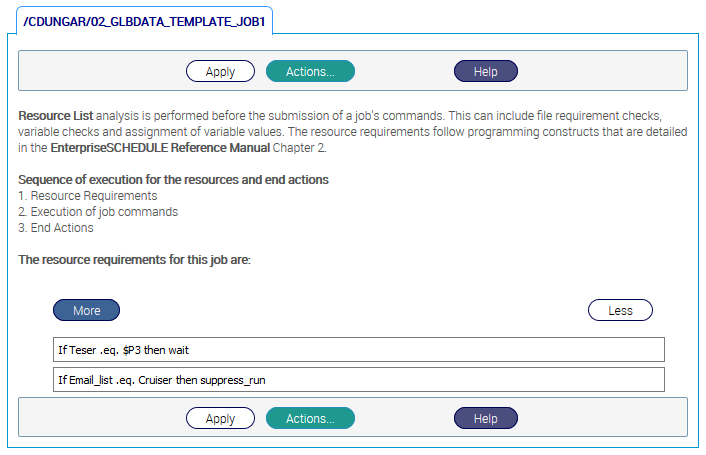Focus the 'If Email_list .eq. Cruiser' field

357,380
